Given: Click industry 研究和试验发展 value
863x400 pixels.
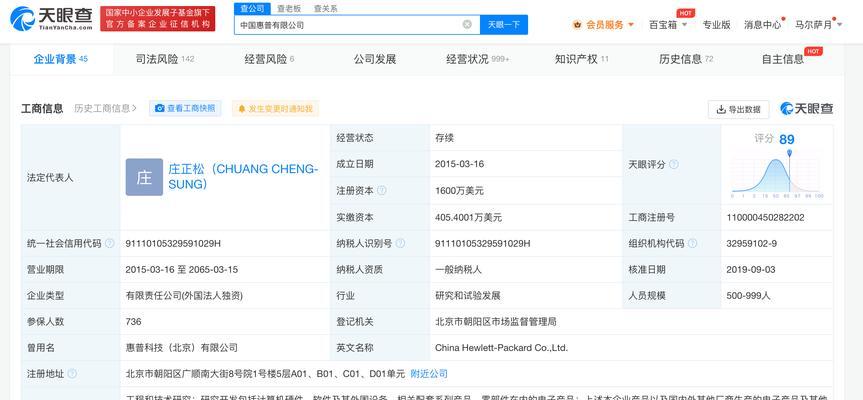Looking at the screenshot, I should pyautogui.click(x=467, y=295).
